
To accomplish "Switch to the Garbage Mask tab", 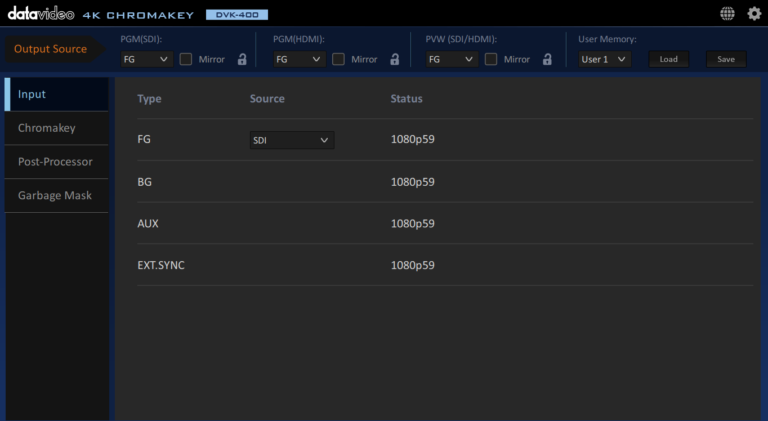I will tap(56, 195).
